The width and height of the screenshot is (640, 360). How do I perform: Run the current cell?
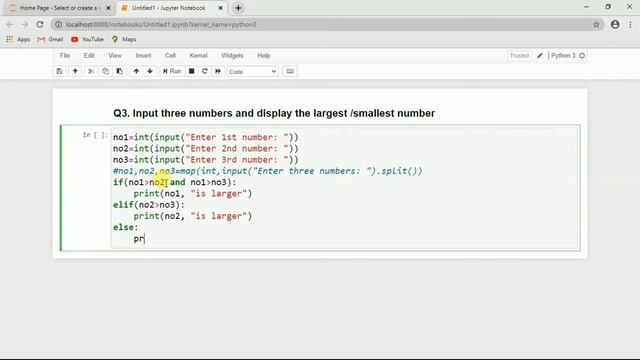pos(172,71)
